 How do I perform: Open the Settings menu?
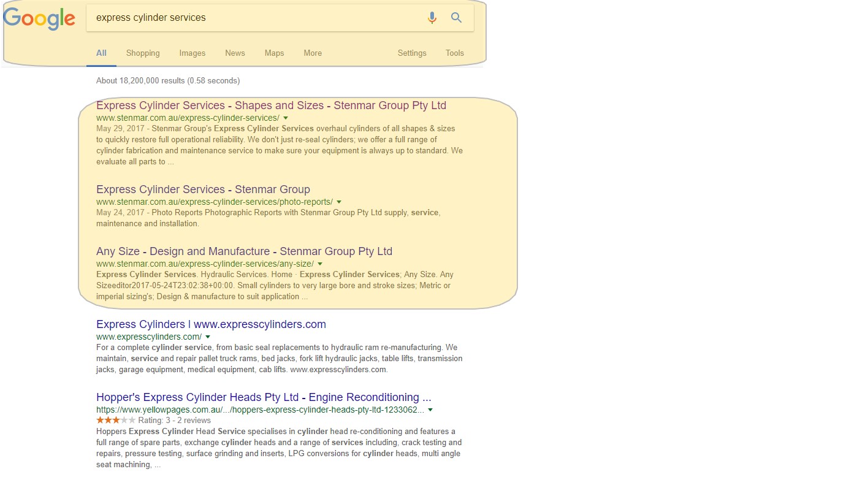point(412,53)
